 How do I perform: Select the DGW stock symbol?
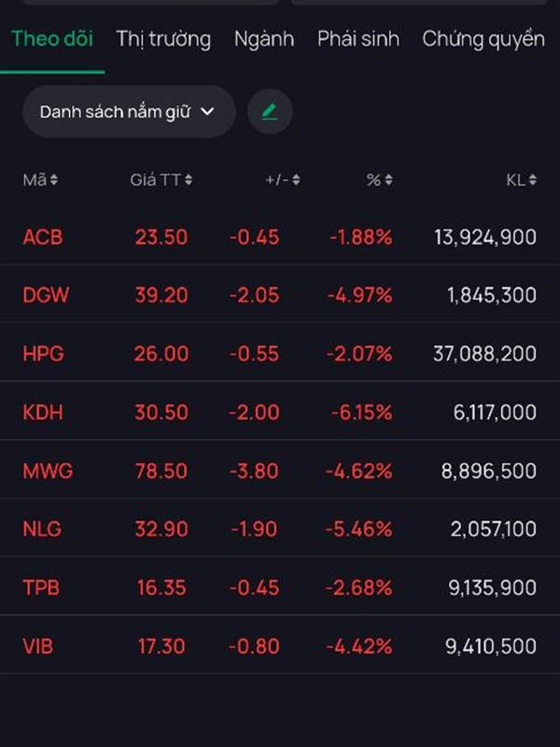pyautogui.click(x=46, y=295)
